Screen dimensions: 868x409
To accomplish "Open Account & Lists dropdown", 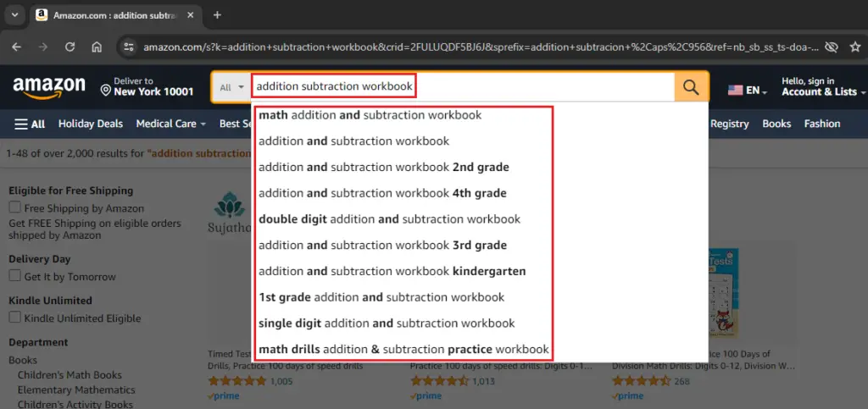I will pyautogui.click(x=824, y=86).
